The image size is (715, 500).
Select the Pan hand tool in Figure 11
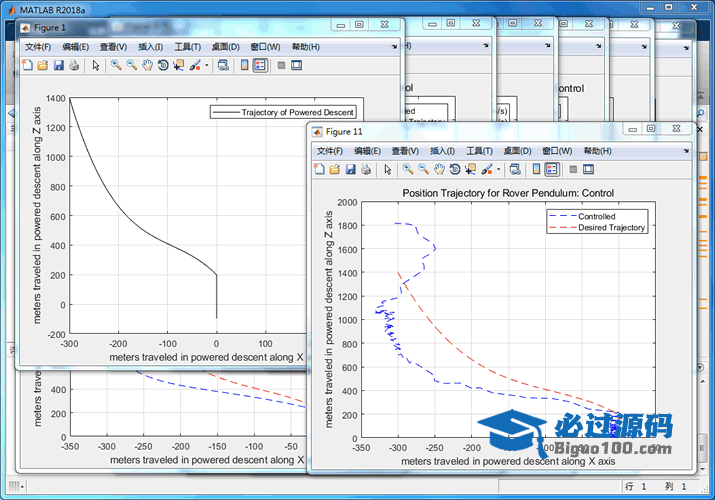coord(439,169)
